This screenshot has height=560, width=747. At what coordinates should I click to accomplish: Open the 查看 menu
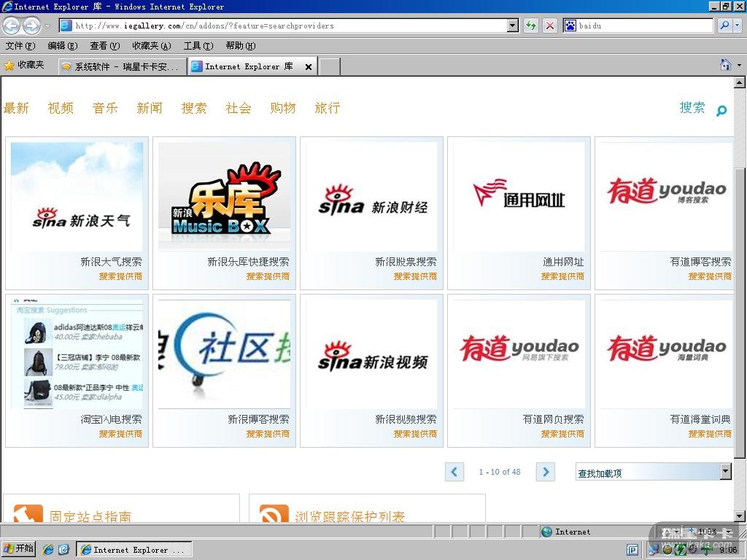pos(105,46)
